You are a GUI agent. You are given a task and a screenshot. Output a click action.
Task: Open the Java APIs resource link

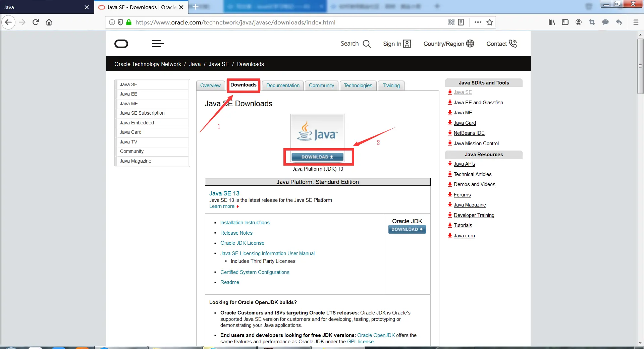tap(464, 164)
